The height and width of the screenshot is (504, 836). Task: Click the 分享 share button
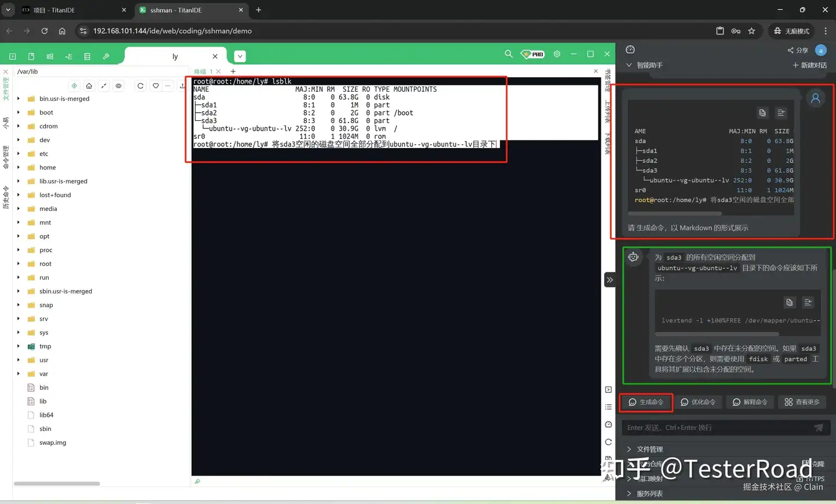(798, 50)
